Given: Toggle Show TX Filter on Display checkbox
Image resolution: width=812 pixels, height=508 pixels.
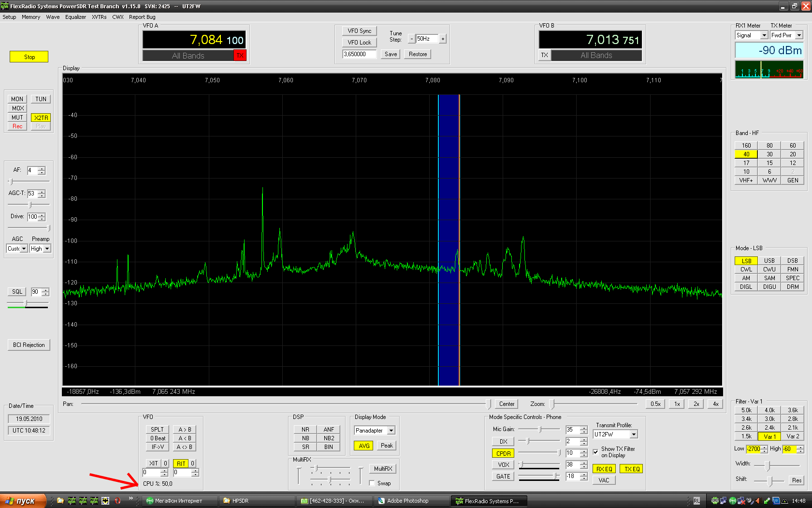Looking at the screenshot, I should pos(595,452).
